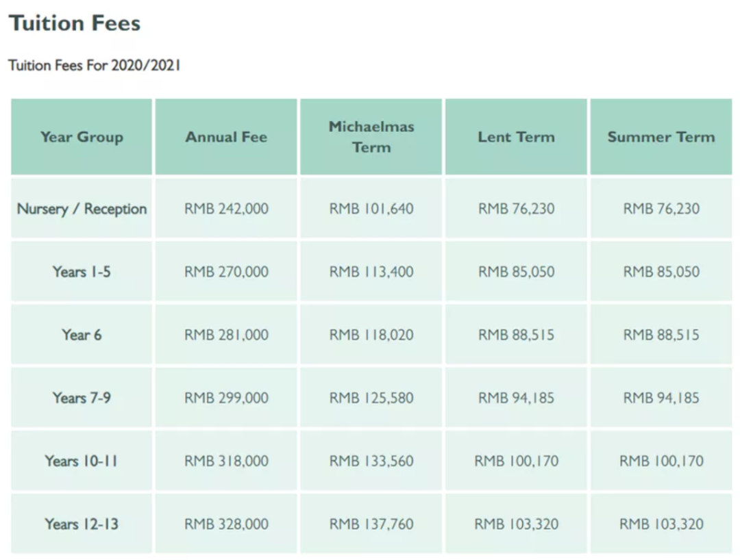Select the Summer Term column header

661,137
